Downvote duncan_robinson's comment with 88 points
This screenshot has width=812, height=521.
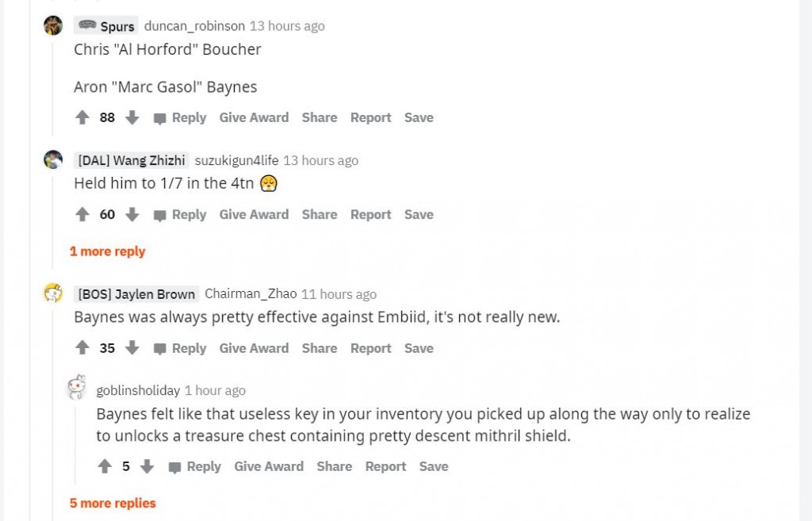[132, 118]
